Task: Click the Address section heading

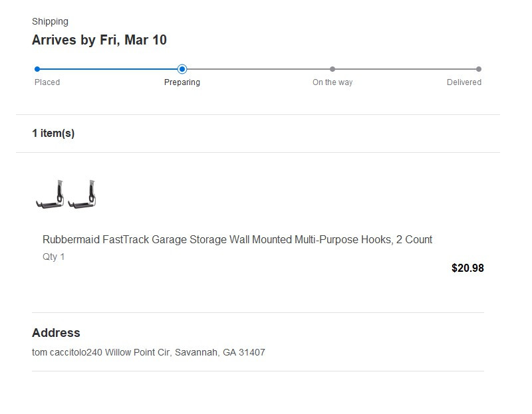Action: point(56,333)
